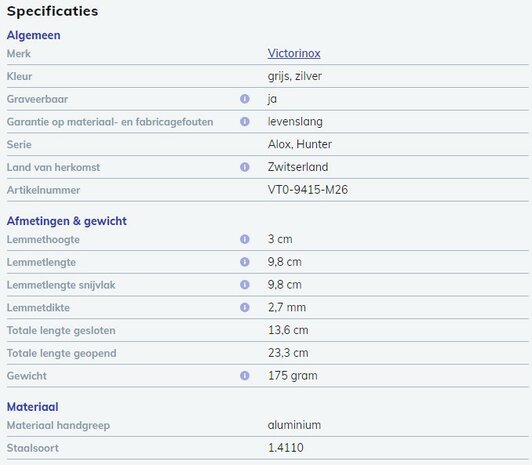This screenshot has width=532, height=465.
Task: Select the article number VT0-9415-M26
Action: coord(308,190)
